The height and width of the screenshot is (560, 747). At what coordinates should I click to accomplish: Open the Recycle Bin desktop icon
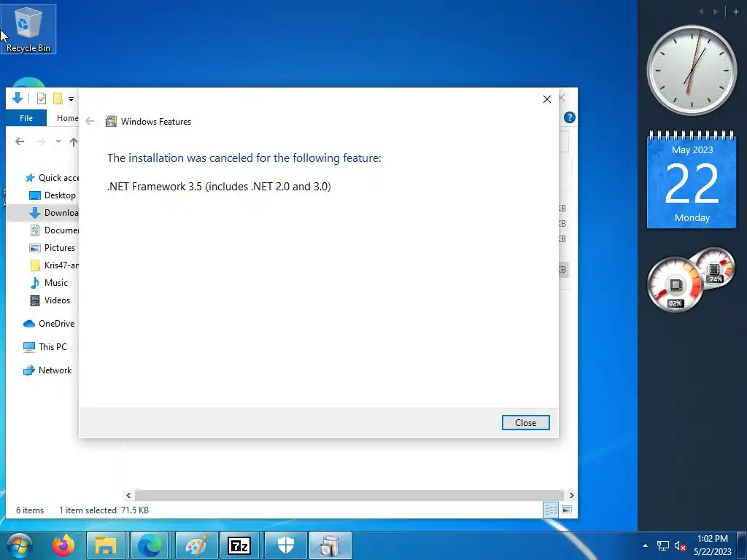(28, 29)
